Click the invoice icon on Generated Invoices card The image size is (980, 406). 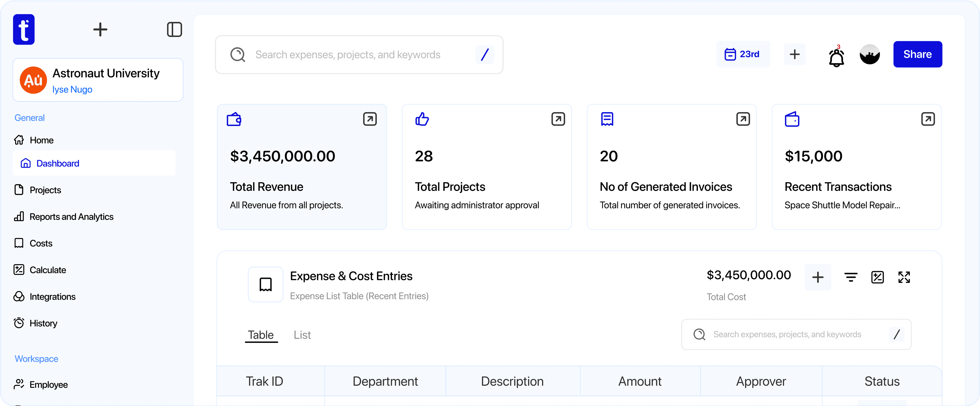tap(607, 119)
